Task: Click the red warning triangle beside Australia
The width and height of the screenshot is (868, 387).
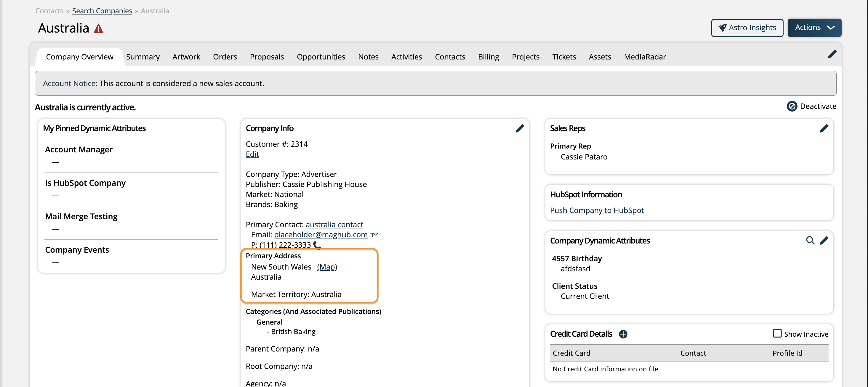Action: tap(98, 29)
